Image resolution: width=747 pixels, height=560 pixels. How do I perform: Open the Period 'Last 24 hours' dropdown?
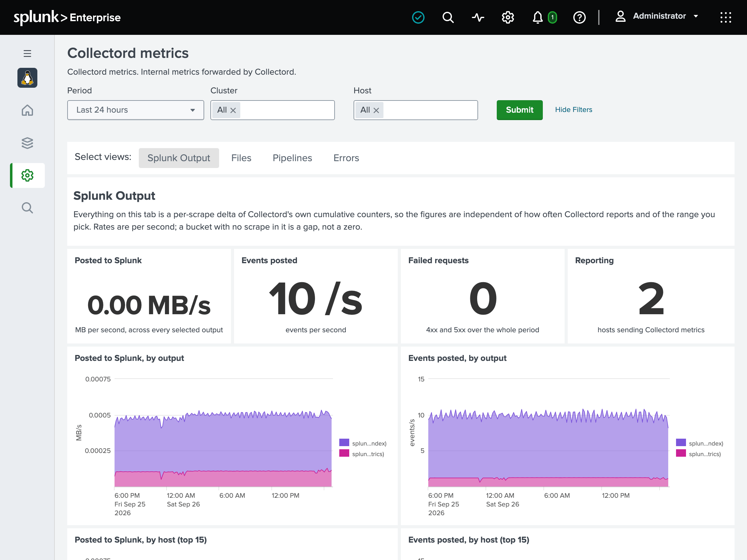point(135,110)
